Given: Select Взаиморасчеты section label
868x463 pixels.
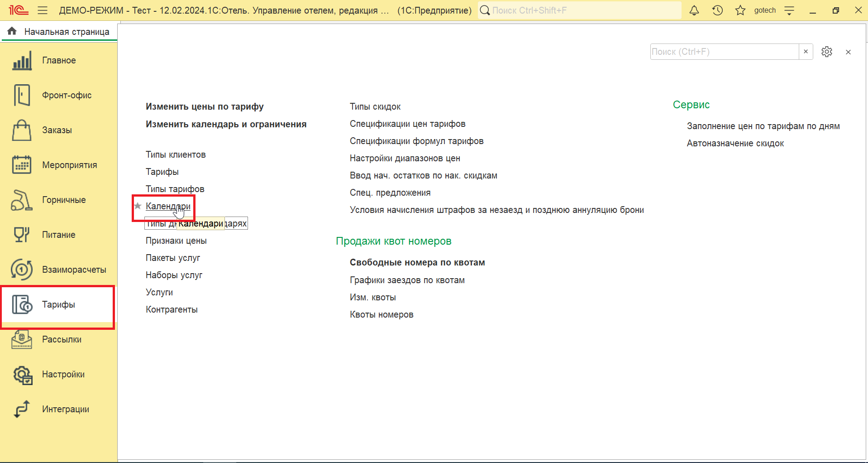Looking at the screenshot, I should coord(74,270).
